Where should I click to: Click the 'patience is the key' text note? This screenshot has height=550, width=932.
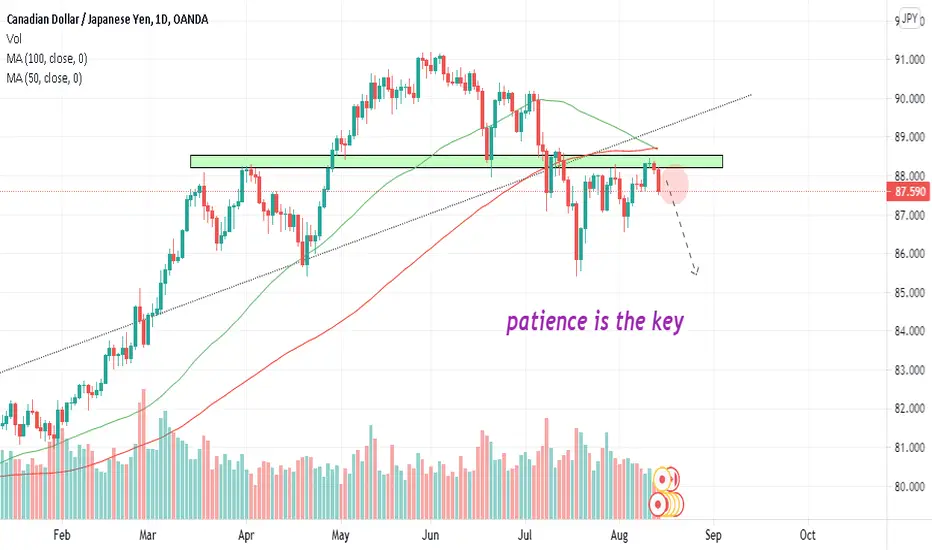[595, 322]
